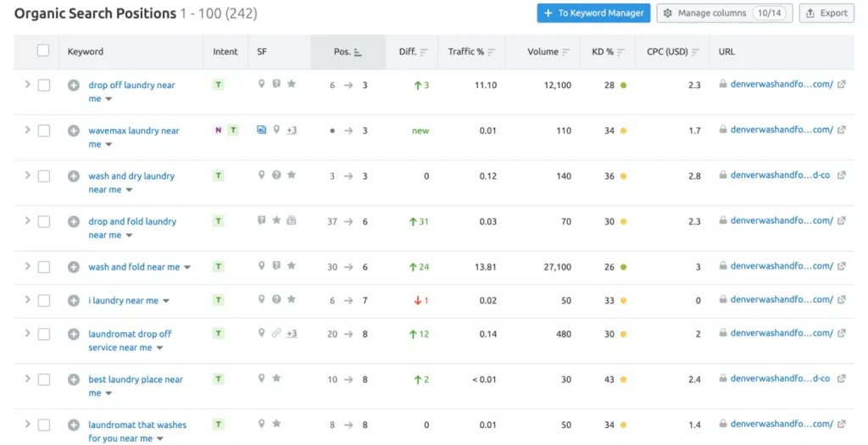Click plus icon beside 'drop off laundry near me'
Screen dimensions: 868x445
74,86
